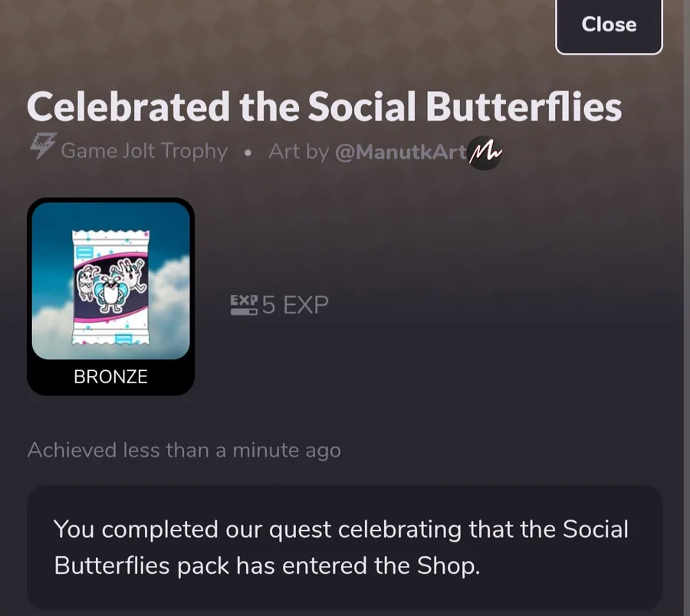Click the sticker pack illustration
The image size is (690, 616).
113,282
